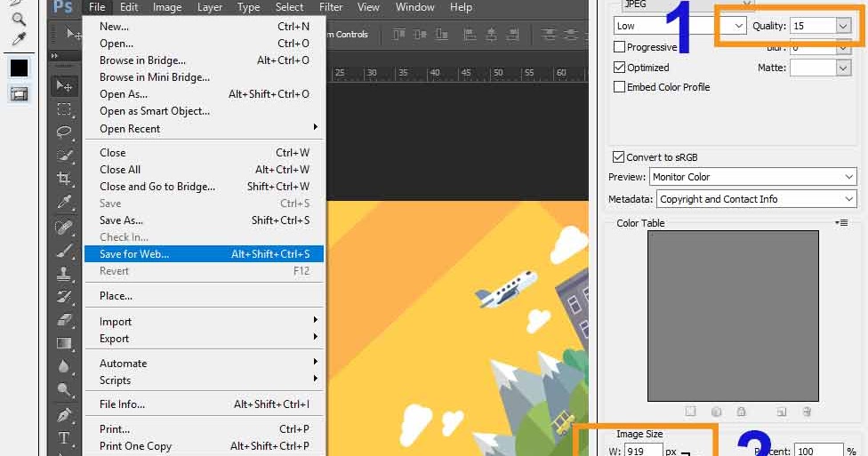Uncheck the Optimized checkbox

[x=620, y=67]
